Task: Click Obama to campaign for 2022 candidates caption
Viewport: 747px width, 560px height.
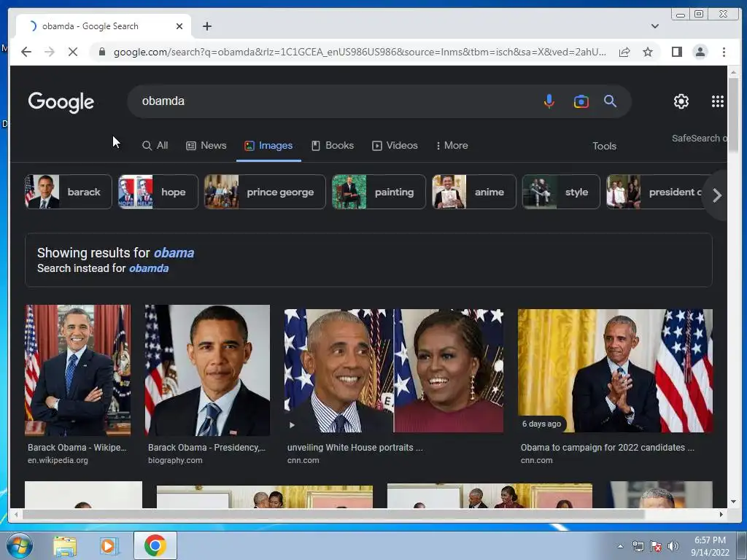Action: pos(608,448)
